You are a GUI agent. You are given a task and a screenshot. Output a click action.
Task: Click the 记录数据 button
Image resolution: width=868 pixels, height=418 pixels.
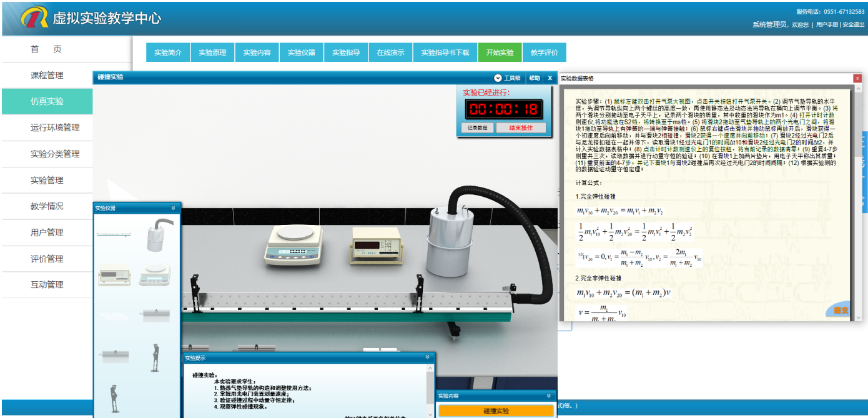click(478, 127)
